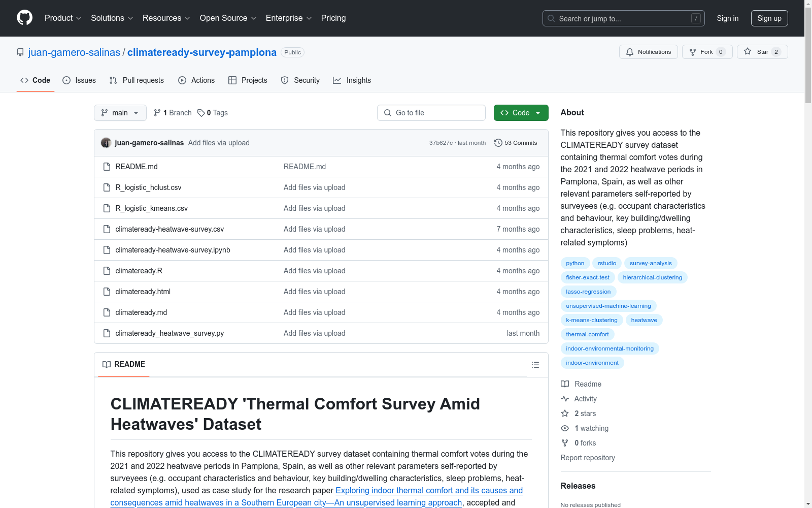Switch to the Insights tab
The height and width of the screenshot is (508, 812).
tap(352, 80)
